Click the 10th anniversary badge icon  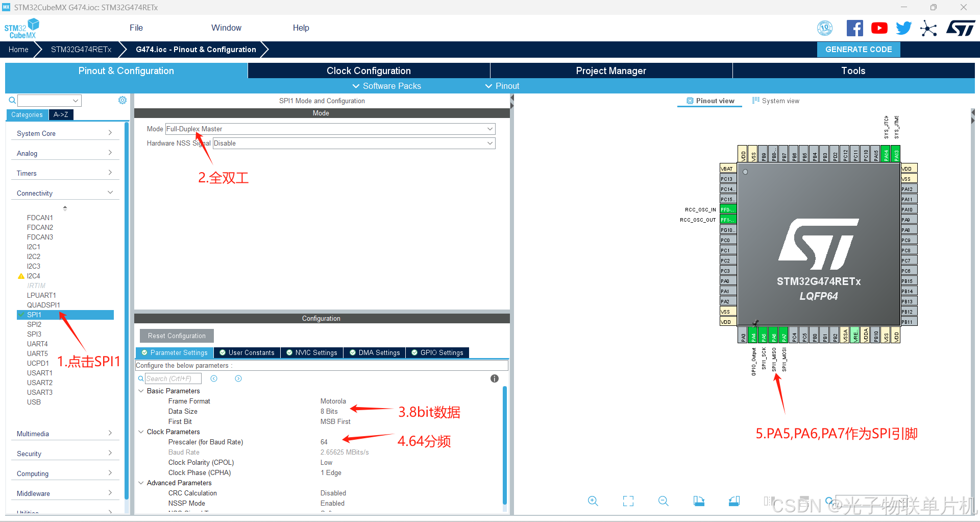[825, 28]
